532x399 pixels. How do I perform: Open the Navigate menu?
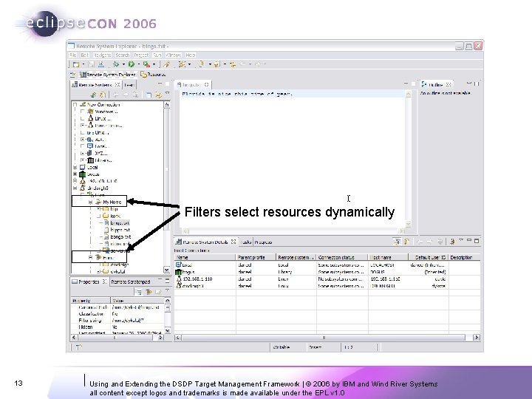click(102, 55)
